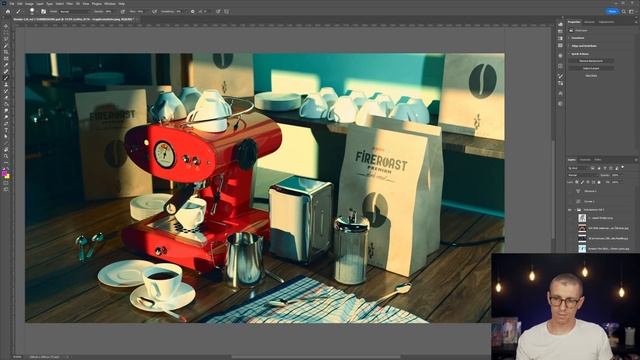Viewport: 640px width, 360px height.
Task: Click the search icon at top right
Action: 624,11
